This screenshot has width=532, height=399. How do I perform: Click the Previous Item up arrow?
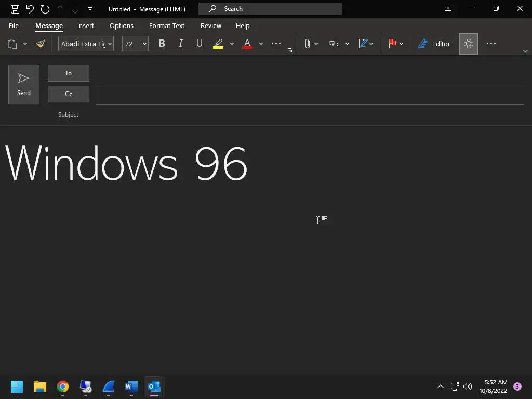(x=60, y=9)
